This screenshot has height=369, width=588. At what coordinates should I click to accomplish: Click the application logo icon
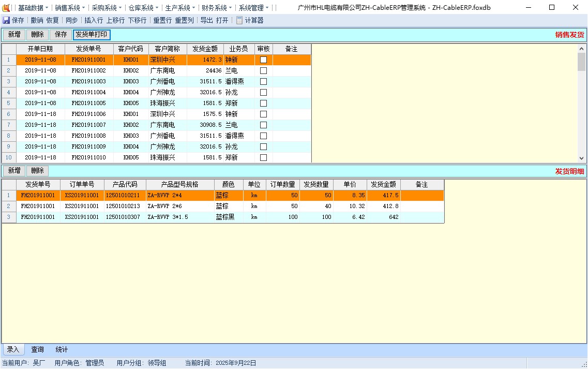pyautogui.click(x=6, y=8)
